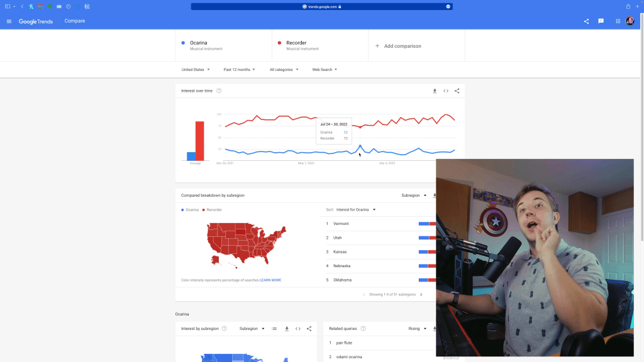
Task: Open the Google Trends hamburger menu
Action: pyautogui.click(x=9, y=21)
